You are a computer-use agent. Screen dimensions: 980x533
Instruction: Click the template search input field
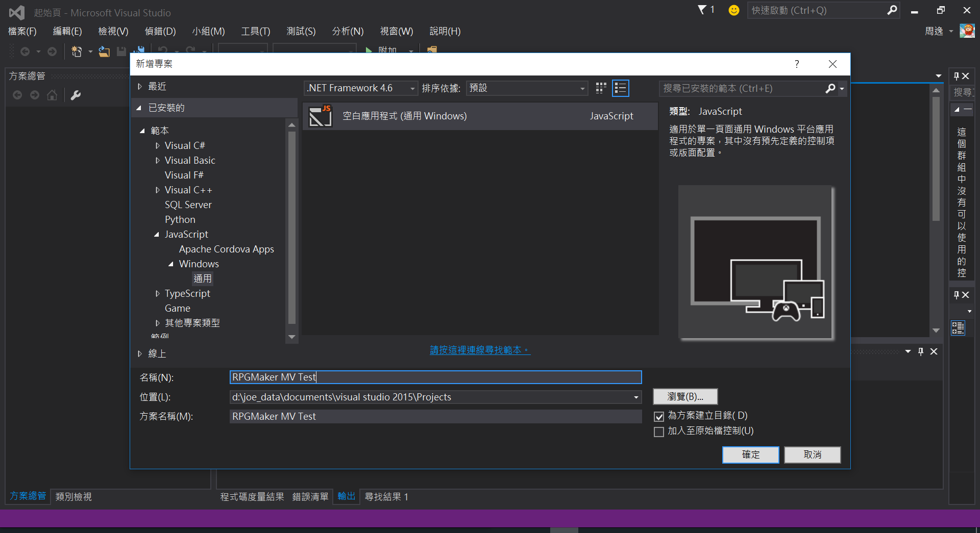[743, 88]
